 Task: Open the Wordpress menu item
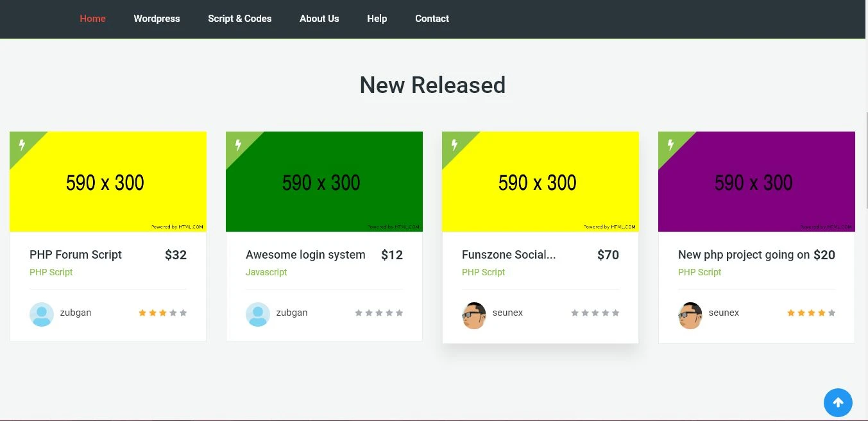(157, 19)
